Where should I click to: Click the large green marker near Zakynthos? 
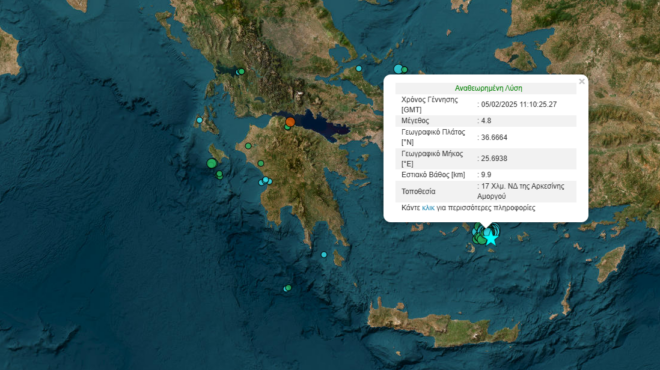click(212, 163)
